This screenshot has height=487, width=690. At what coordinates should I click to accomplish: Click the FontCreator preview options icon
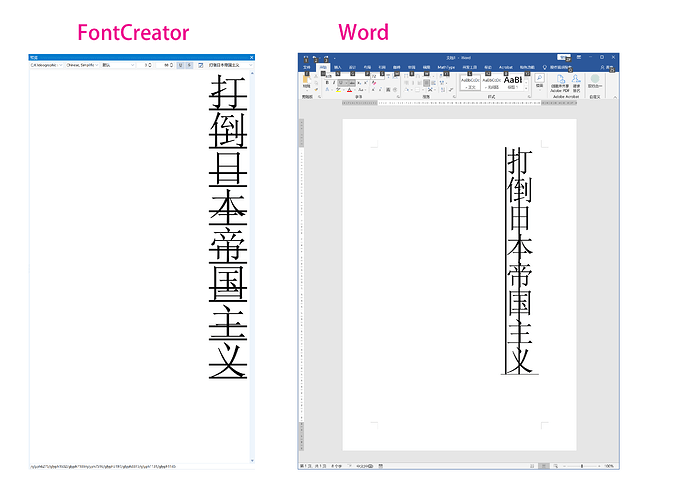[x=201, y=65]
